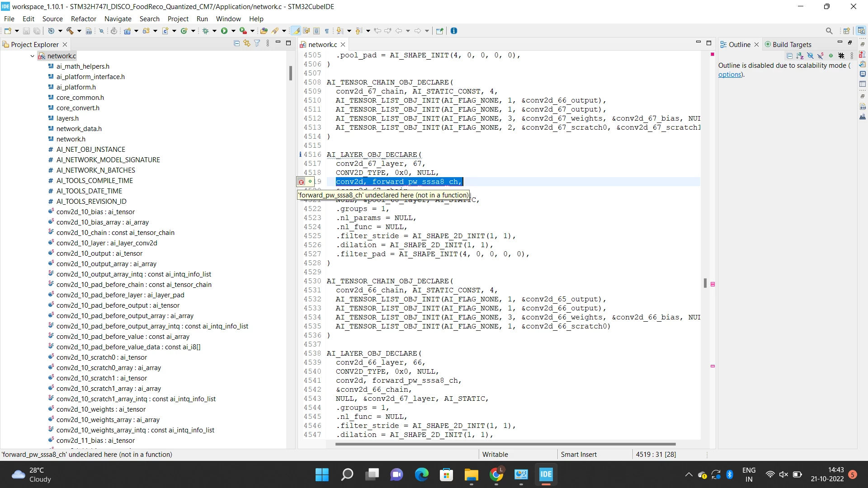Image resolution: width=868 pixels, height=488 pixels.
Task: Open the Run configurations dropdown arrow
Action: [x=233, y=31]
